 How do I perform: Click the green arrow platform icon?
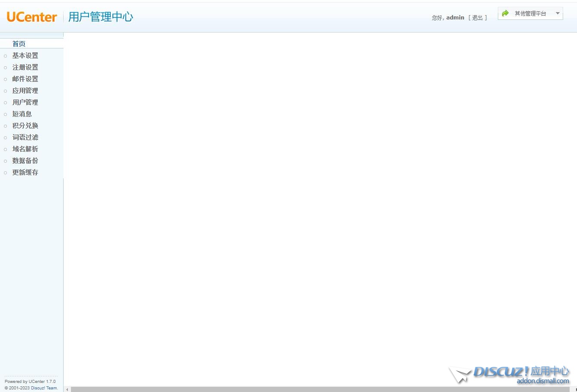click(x=505, y=13)
